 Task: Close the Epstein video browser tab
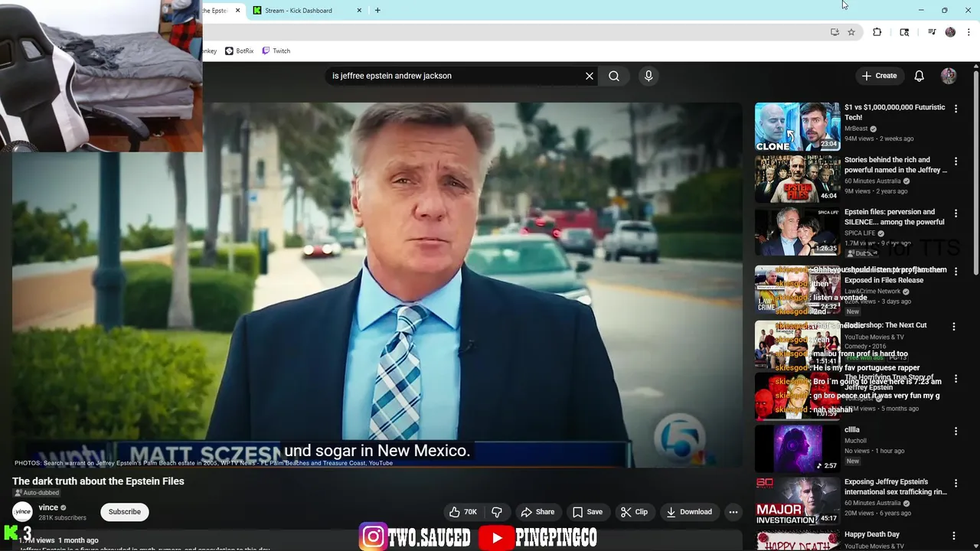237,11
